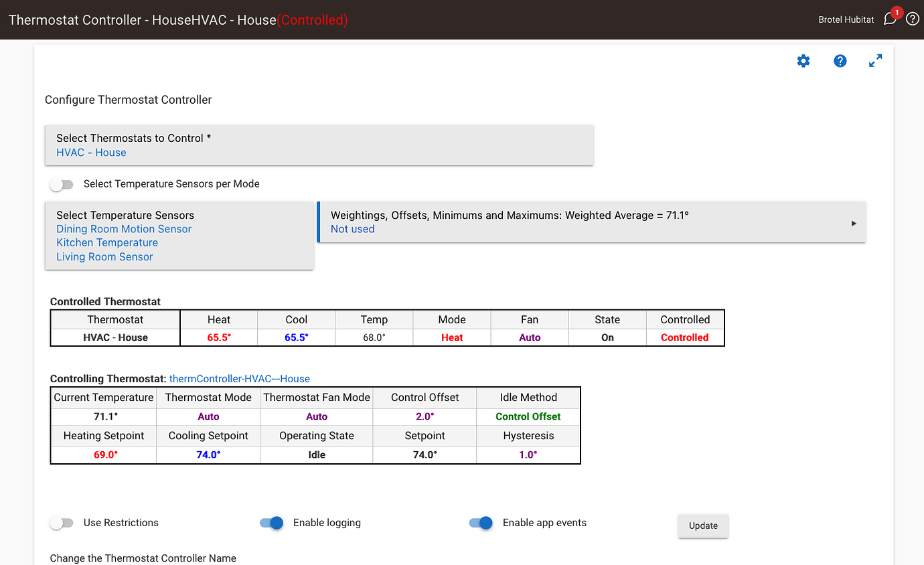
Task: Open the HVAC - House thermostat link
Action: pyautogui.click(x=91, y=153)
